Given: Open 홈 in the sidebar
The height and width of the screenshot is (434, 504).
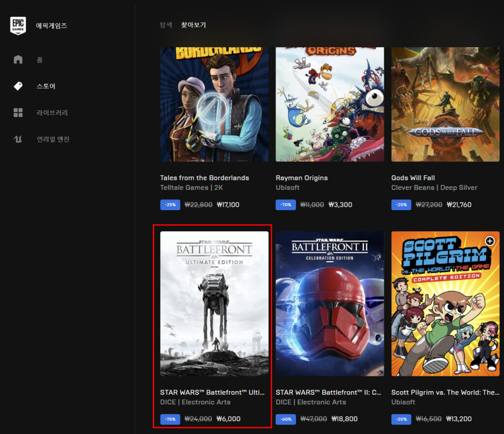Looking at the screenshot, I should tap(39, 60).
